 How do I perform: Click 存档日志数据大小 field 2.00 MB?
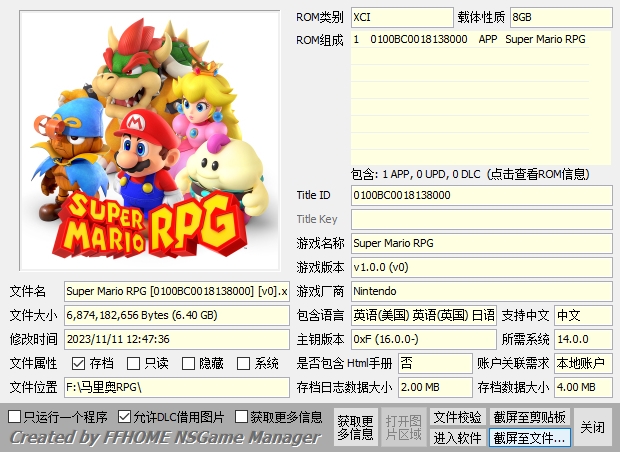tap(435, 387)
